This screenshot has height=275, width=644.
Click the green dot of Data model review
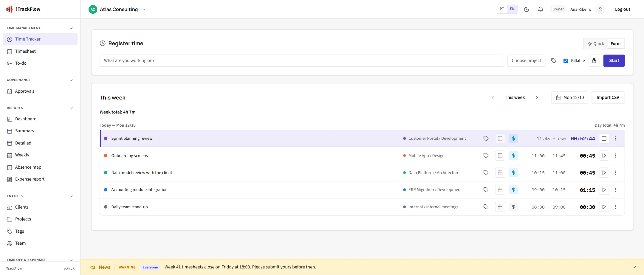106,173
